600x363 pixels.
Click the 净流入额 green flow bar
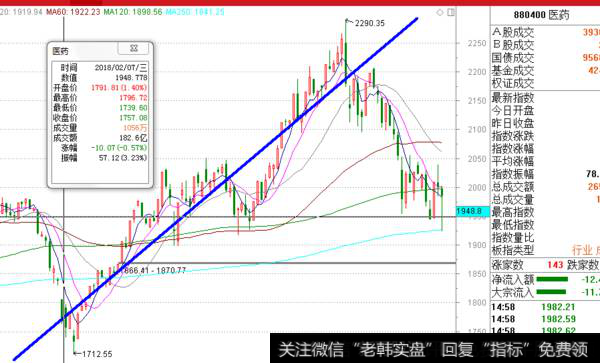click(x=552, y=280)
